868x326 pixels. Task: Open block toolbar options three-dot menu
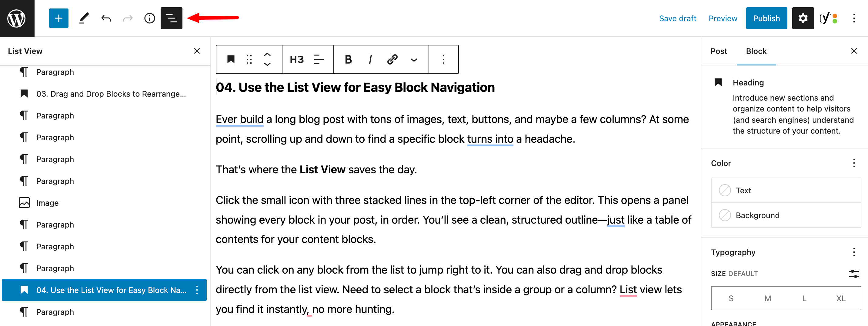(443, 59)
